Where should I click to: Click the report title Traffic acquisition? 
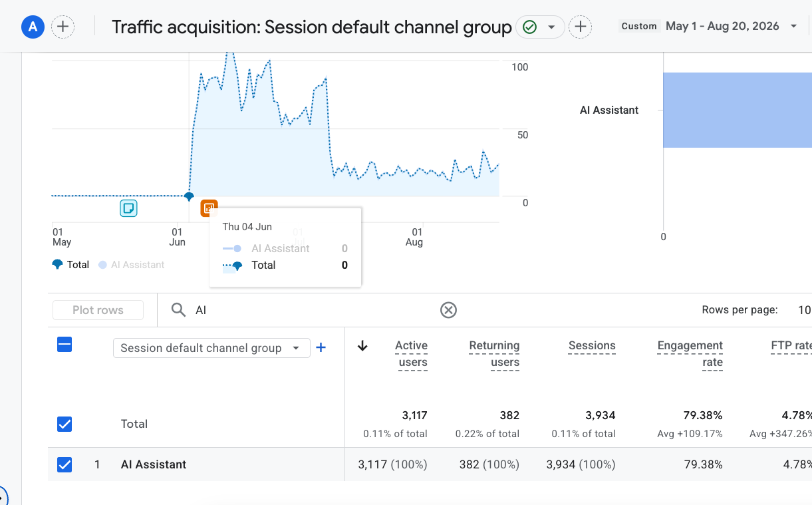(x=312, y=27)
